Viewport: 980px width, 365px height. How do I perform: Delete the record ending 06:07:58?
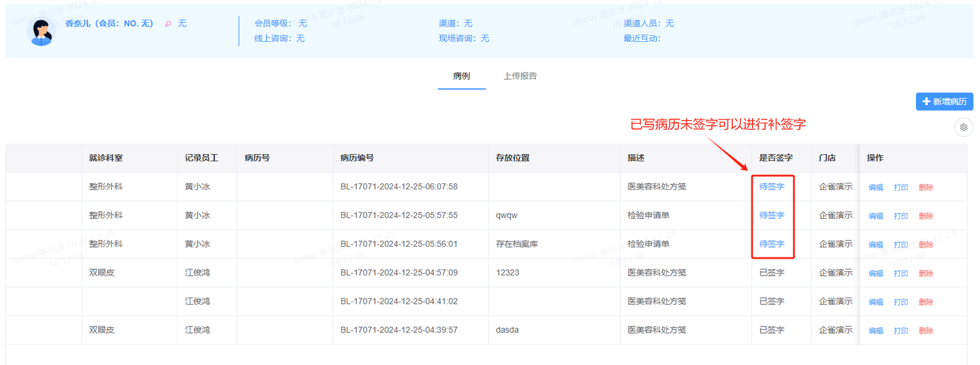926,187
